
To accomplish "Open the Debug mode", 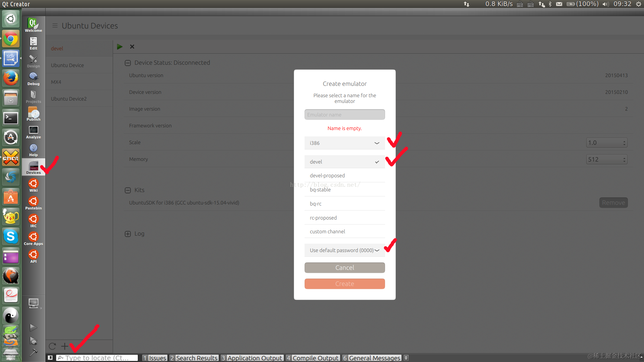I will coord(33,79).
